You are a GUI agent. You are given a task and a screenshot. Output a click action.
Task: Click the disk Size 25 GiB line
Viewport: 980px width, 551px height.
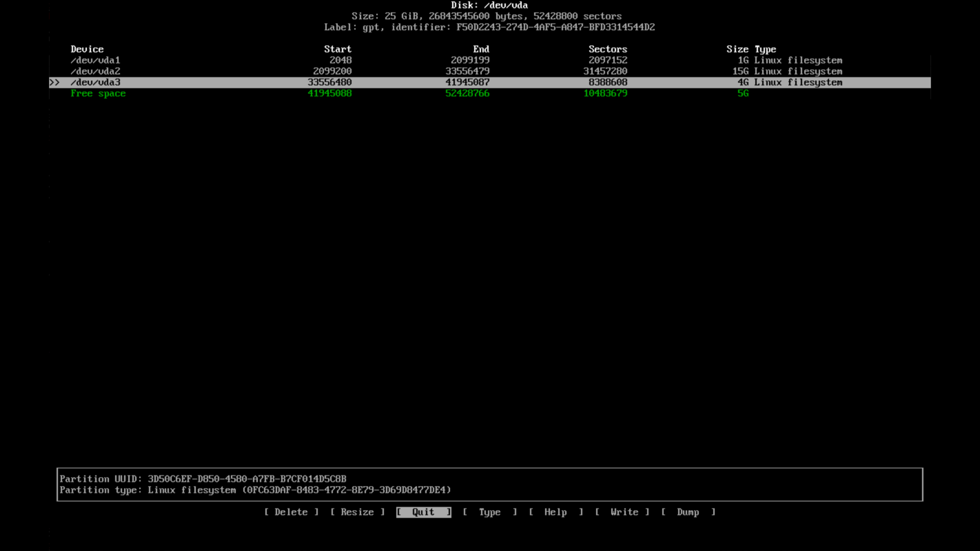(x=487, y=16)
